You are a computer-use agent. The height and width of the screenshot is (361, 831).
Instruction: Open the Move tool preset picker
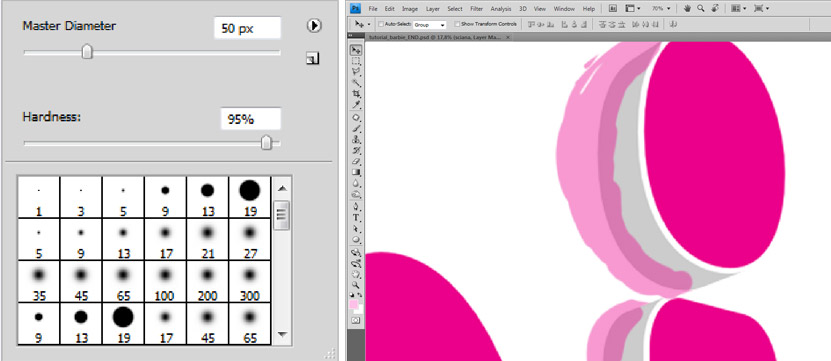click(x=363, y=24)
